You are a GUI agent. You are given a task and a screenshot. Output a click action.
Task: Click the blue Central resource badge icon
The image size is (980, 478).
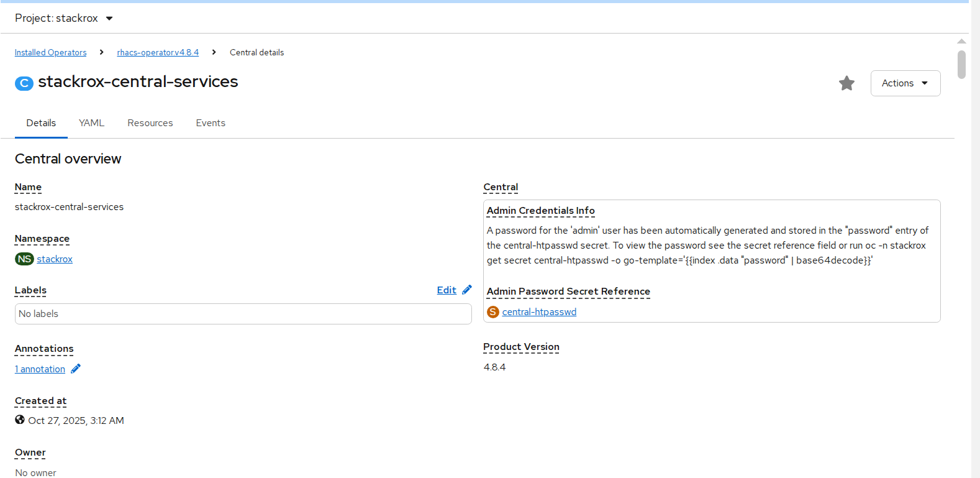pyautogui.click(x=24, y=83)
